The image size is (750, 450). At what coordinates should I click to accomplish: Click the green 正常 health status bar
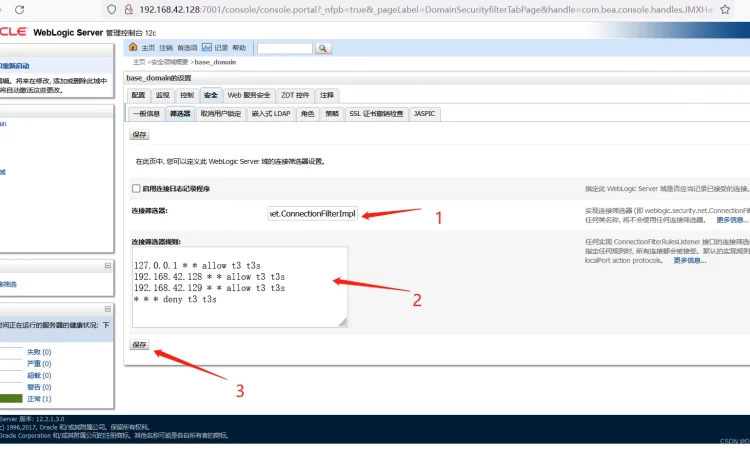tap(11, 399)
